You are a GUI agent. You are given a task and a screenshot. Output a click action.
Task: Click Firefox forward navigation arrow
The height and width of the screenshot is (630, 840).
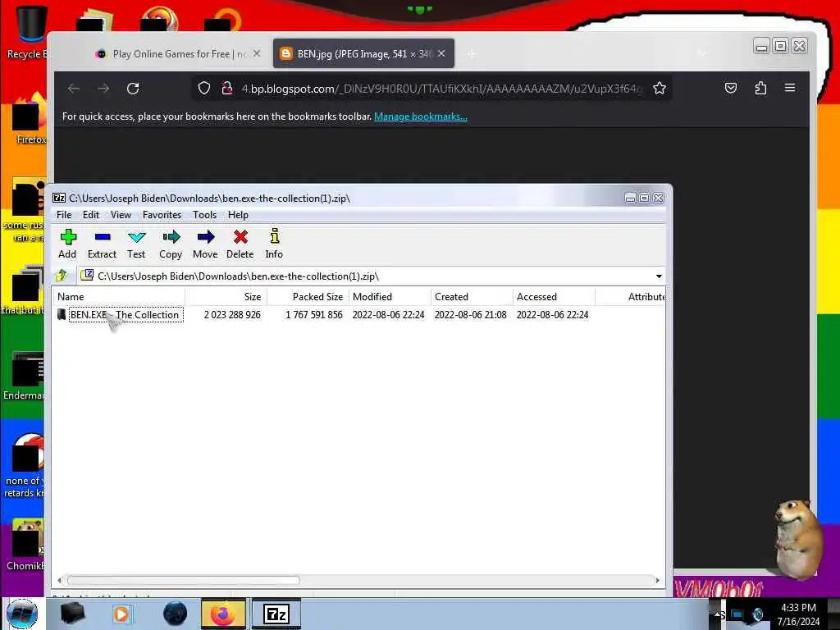tap(103, 89)
